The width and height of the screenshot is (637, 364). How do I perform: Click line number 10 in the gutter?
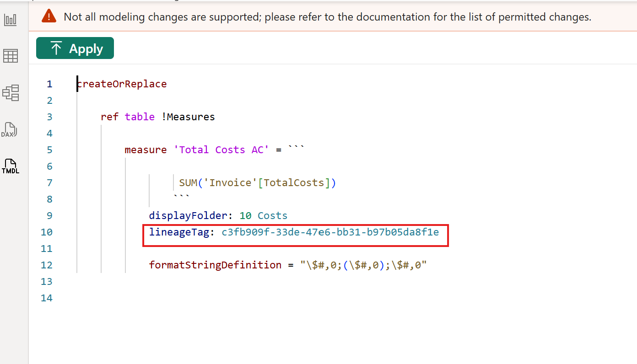point(46,232)
